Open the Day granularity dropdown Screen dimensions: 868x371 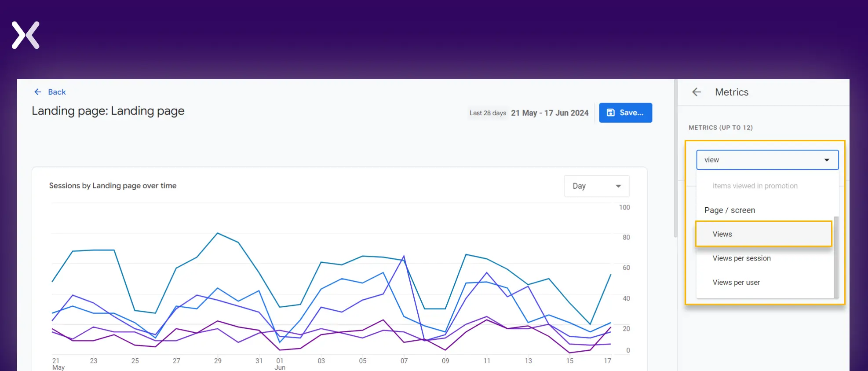click(x=597, y=186)
